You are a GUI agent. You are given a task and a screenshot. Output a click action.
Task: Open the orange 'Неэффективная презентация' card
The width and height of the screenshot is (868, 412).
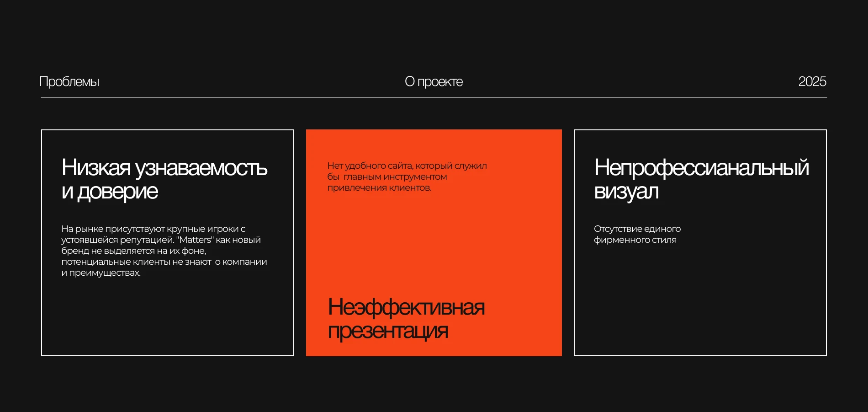click(434, 243)
